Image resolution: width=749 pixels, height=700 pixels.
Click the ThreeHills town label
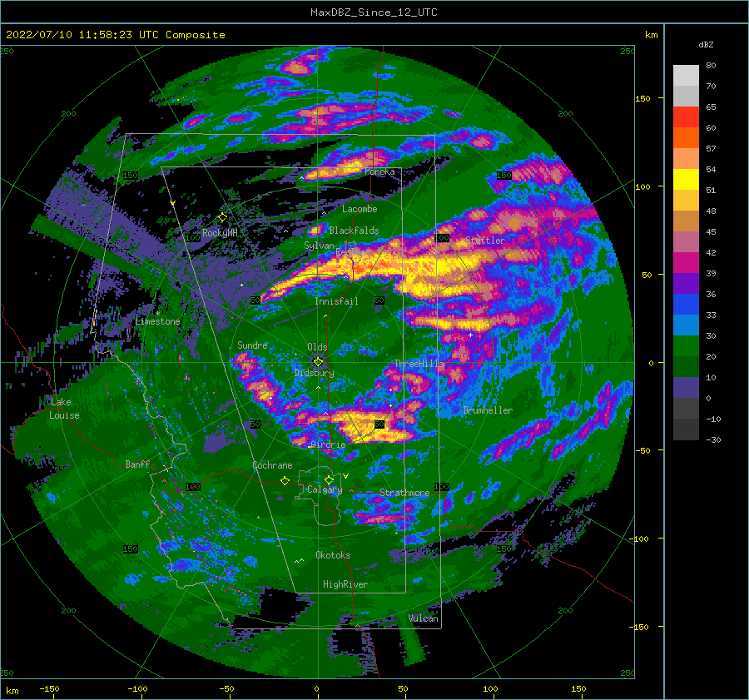(x=419, y=364)
